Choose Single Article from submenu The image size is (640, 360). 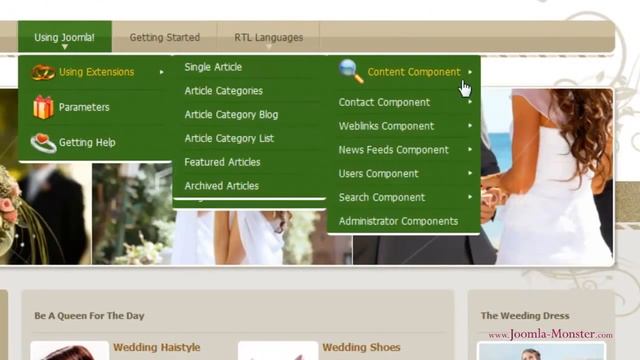(213, 67)
